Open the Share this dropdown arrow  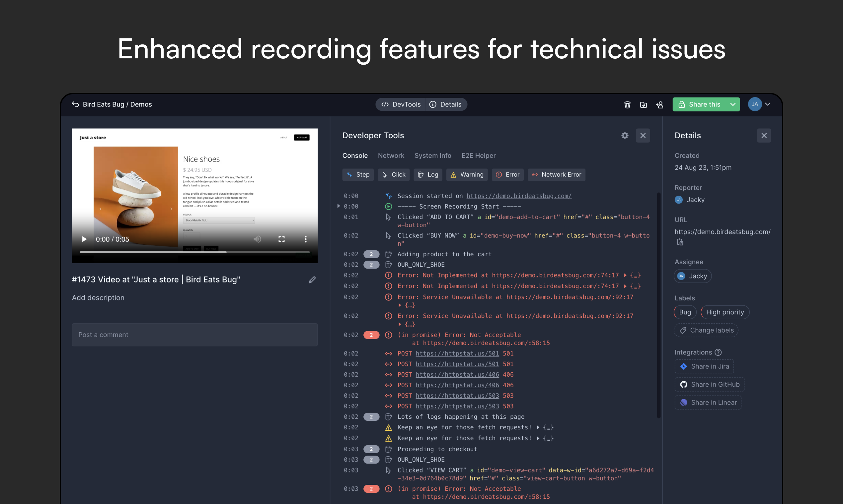pos(733,104)
